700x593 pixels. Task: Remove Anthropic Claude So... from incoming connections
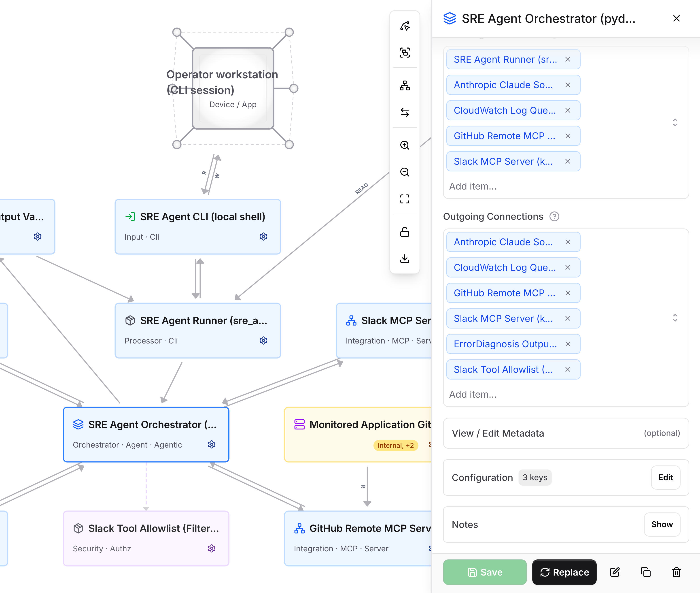point(568,85)
